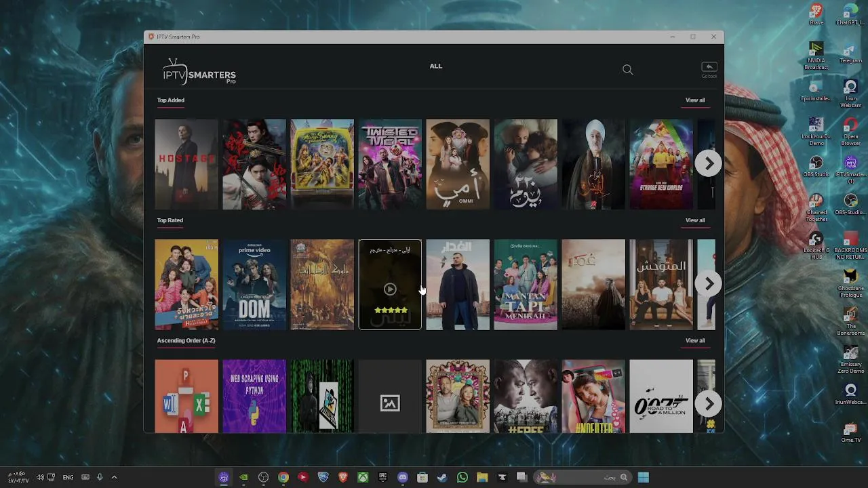Open the Web Scraping Using Python tile
Image resolution: width=868 pixels, height=488 pixels.
click(254, 396)
